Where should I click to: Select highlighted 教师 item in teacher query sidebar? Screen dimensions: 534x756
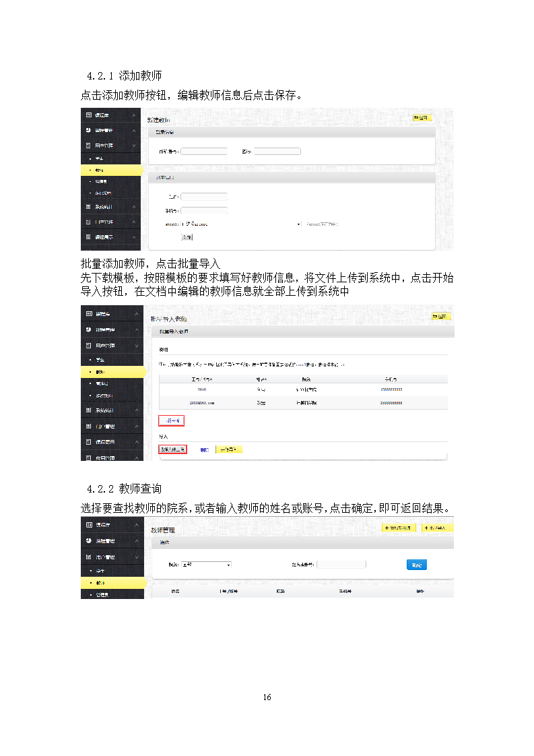pyautogui.click(x=113, y=583)
